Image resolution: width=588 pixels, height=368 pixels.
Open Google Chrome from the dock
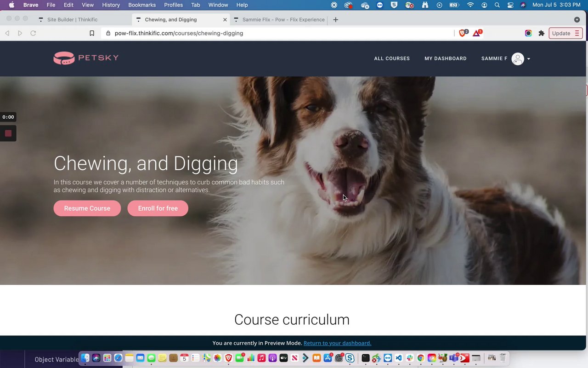click(x=421, y=358)
